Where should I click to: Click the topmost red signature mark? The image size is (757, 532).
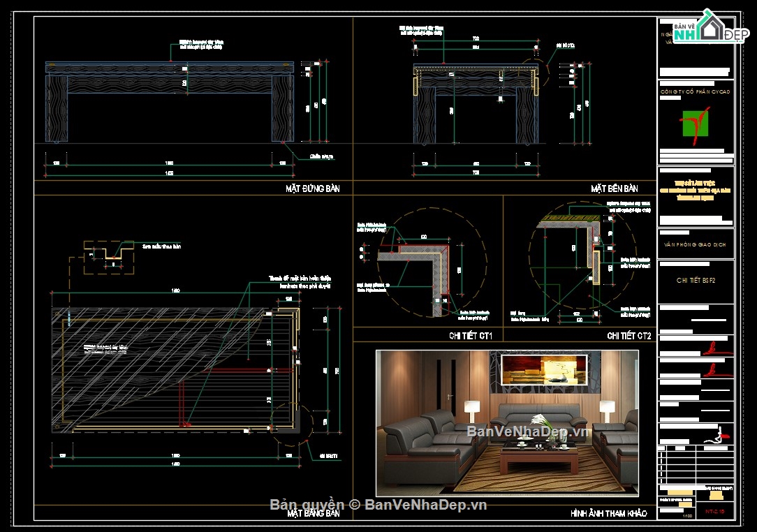(x=714, y=346)
